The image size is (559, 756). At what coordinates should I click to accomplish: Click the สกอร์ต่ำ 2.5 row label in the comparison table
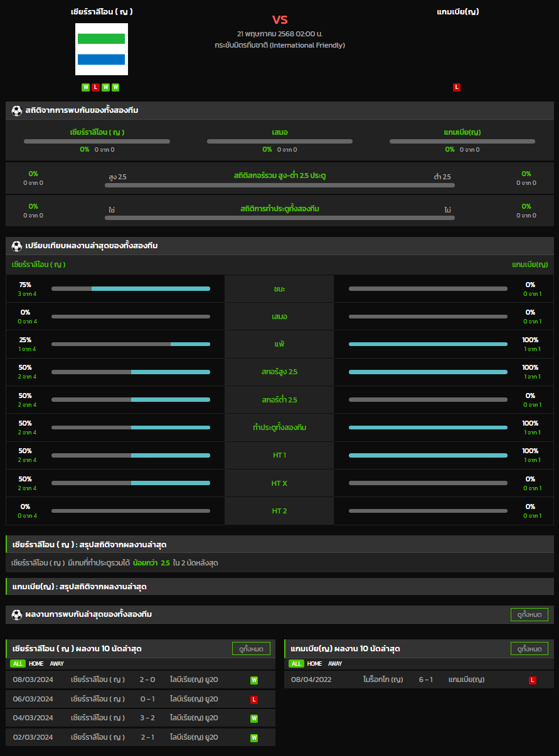point(280,400)
